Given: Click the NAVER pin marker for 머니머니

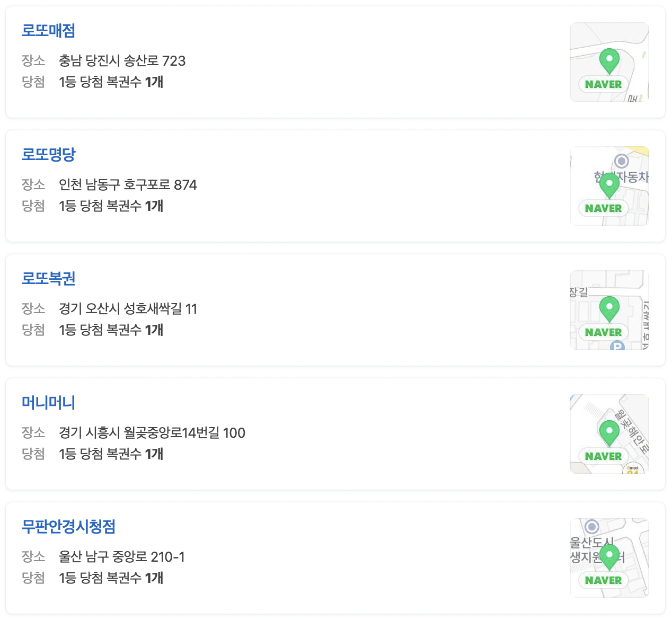Looking at the screenshot, I should click(609, 431).
